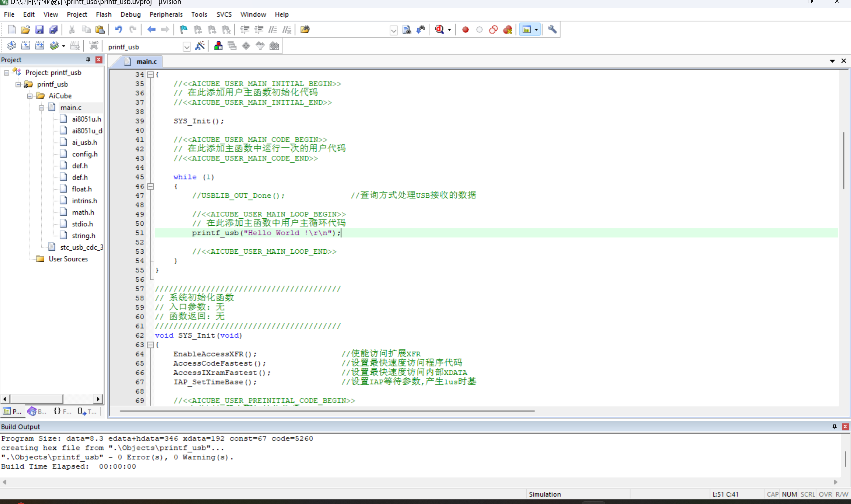Click the Build target toolbar icon
The width and height of the screenshot is (851, 504).
tap(25, 46)
